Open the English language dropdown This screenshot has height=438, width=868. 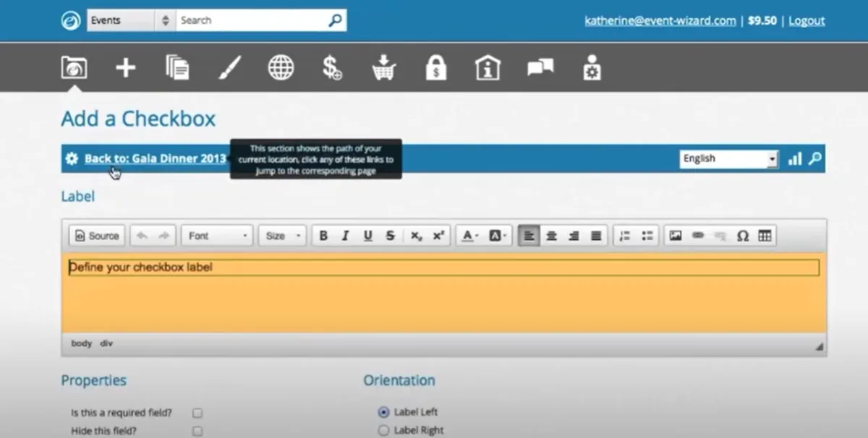(x=729, y=158)
